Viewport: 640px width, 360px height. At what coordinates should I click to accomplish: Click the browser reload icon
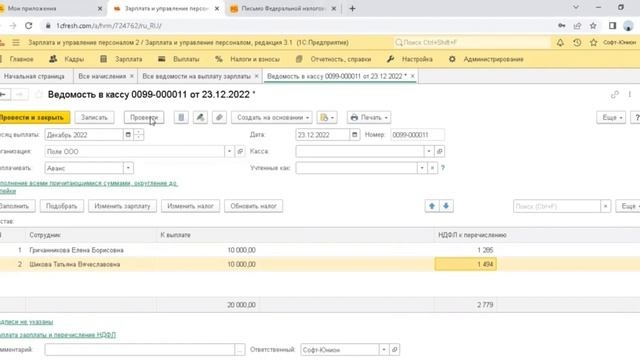pyautogui.click(x=29, y=25)
